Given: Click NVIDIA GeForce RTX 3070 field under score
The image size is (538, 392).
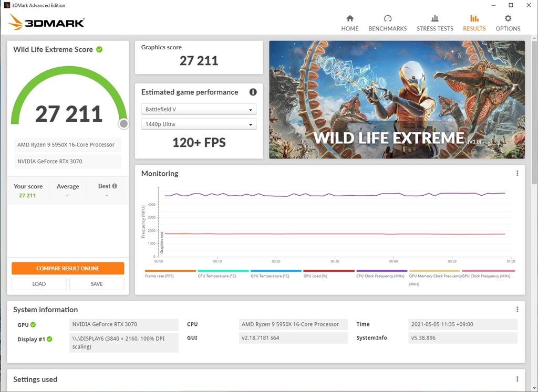Looking at the screenshot, I should click(x=68, y=162).
